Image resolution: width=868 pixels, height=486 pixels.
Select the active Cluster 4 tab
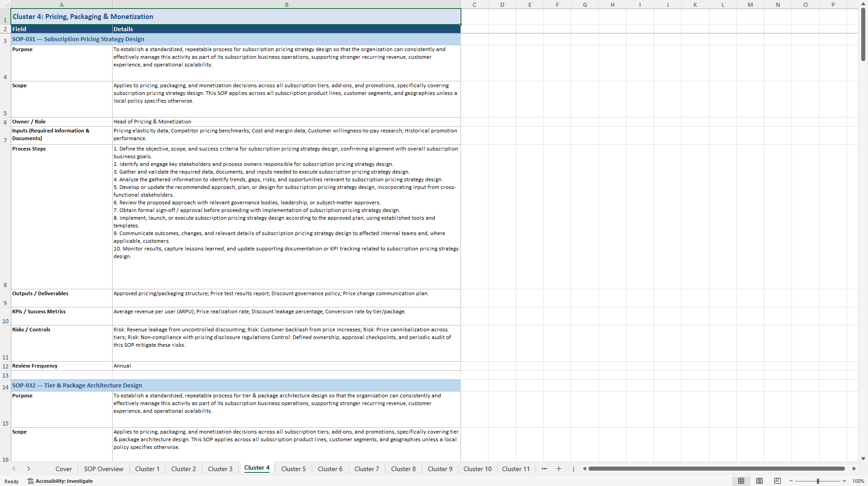pos(257,468)
